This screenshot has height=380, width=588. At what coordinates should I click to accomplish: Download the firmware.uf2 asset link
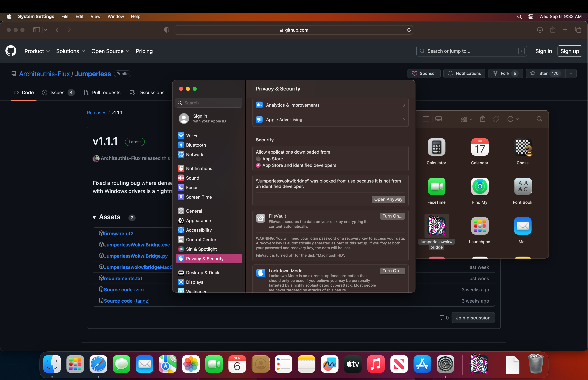pyautogui.click(x=118, y=233)
